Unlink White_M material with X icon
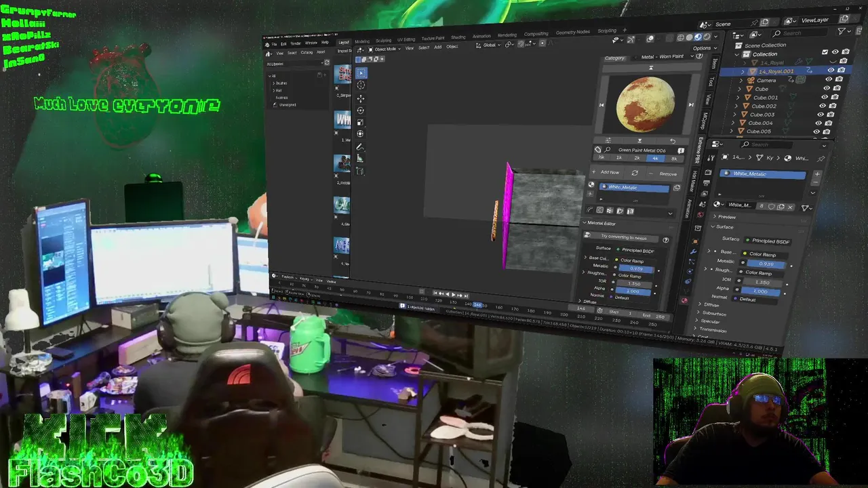Viewport: 868px width, 488px height. [x=790, y=207]
